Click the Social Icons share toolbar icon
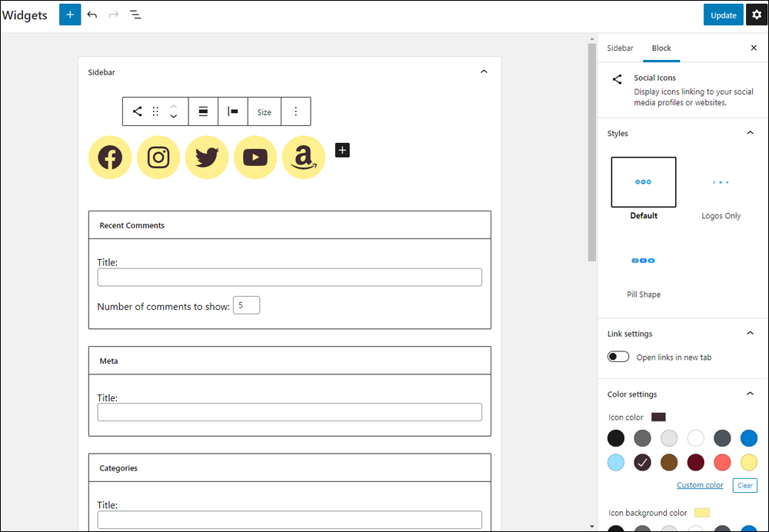The image size is (769, 532). point(138,111)
